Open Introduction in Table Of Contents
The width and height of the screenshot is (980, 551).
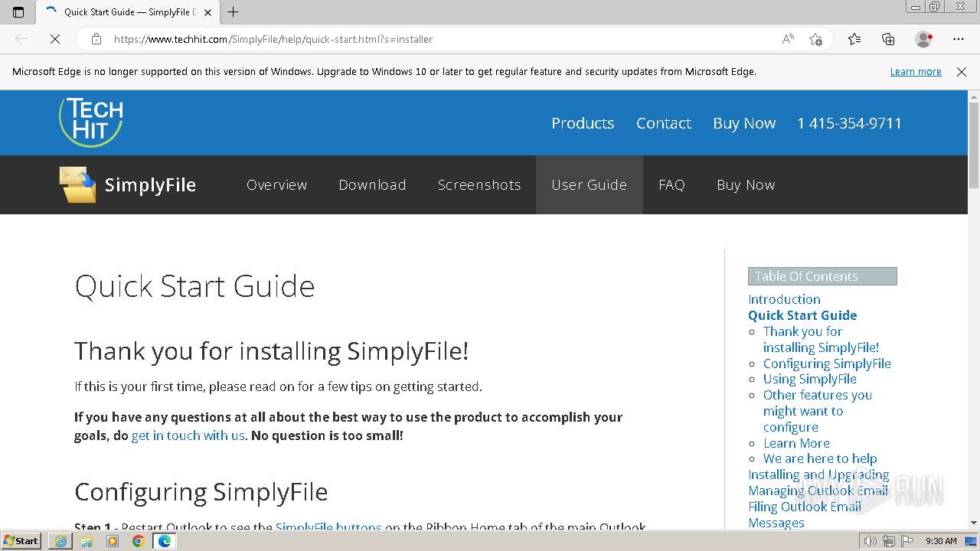coord(784,299)
